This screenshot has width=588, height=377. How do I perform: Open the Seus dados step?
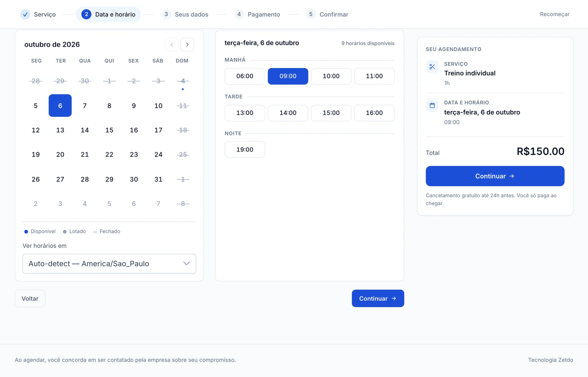185,14
